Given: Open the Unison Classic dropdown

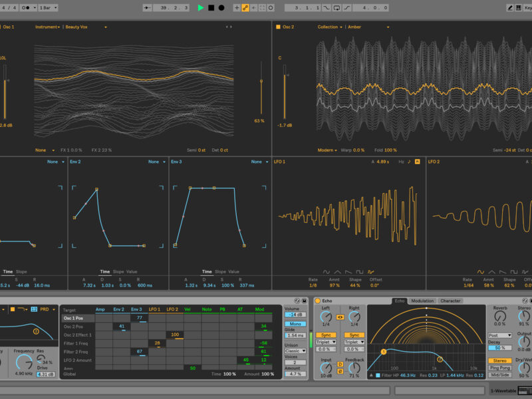Looking at the screenshot, I should tap(295, 350).
